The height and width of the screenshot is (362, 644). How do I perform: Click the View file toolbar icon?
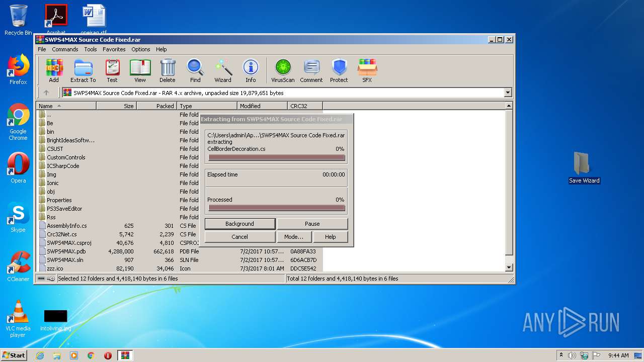140,70
